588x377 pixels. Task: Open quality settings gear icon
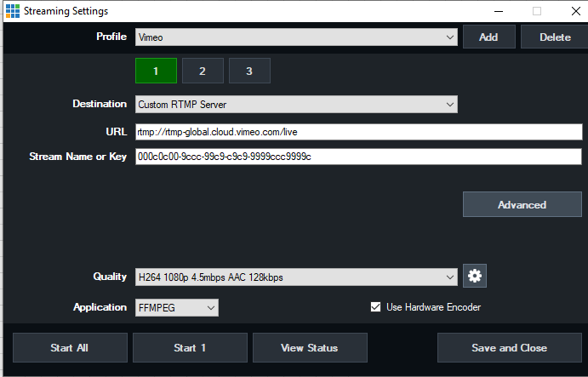point(475,276)
